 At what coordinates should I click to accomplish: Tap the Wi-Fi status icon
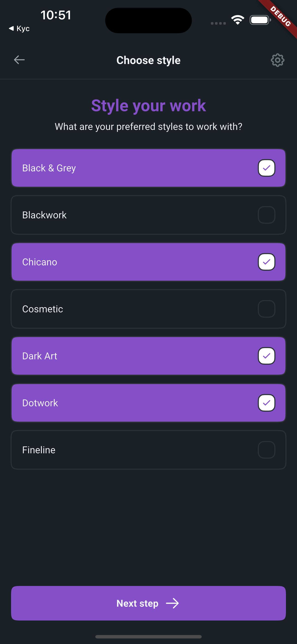238,20
